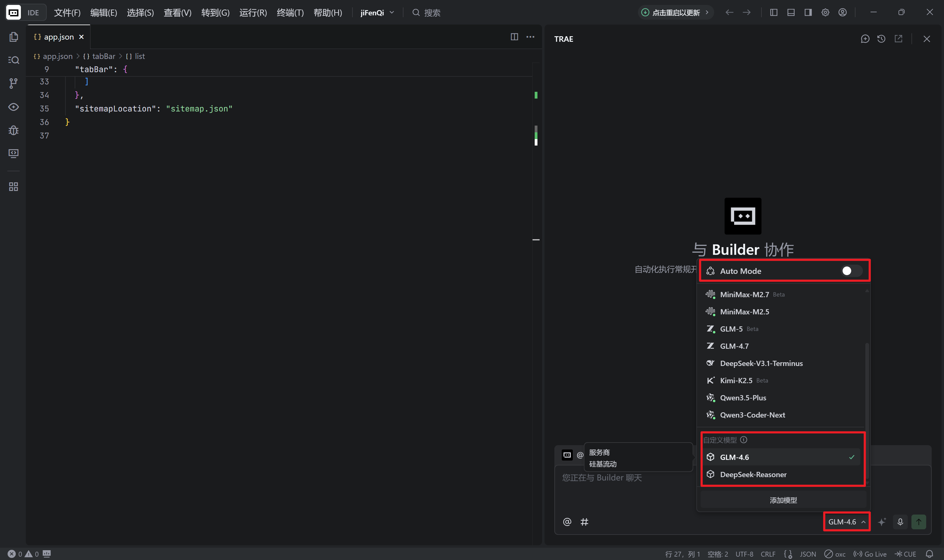944x560 pixels.
Task: Click the sparkle prompt-optimize icon
Action: 882,522
